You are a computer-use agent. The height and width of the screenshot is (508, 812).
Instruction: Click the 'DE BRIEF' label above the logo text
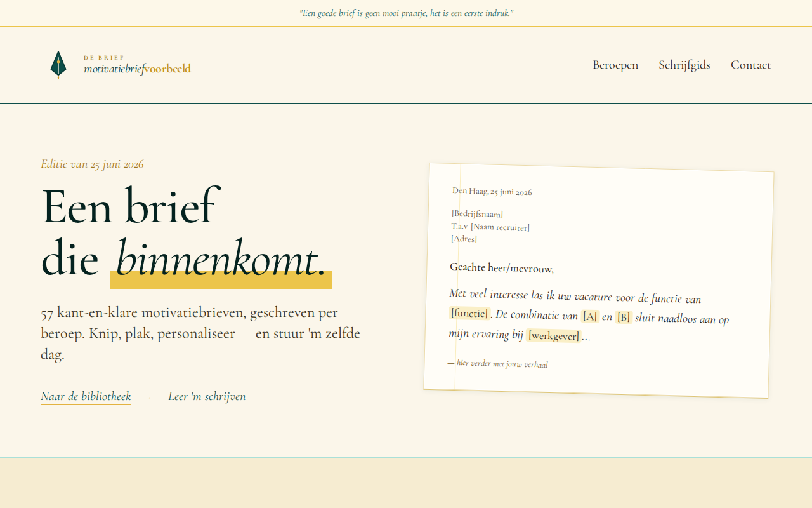(104, 57)
